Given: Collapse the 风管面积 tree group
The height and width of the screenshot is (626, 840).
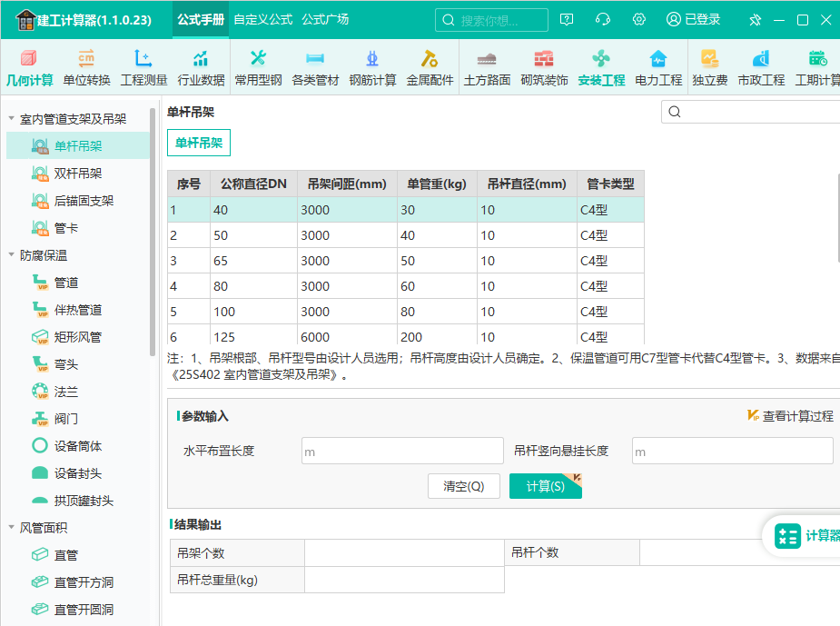Looking at the screenshot, I should tap(11, 527).
